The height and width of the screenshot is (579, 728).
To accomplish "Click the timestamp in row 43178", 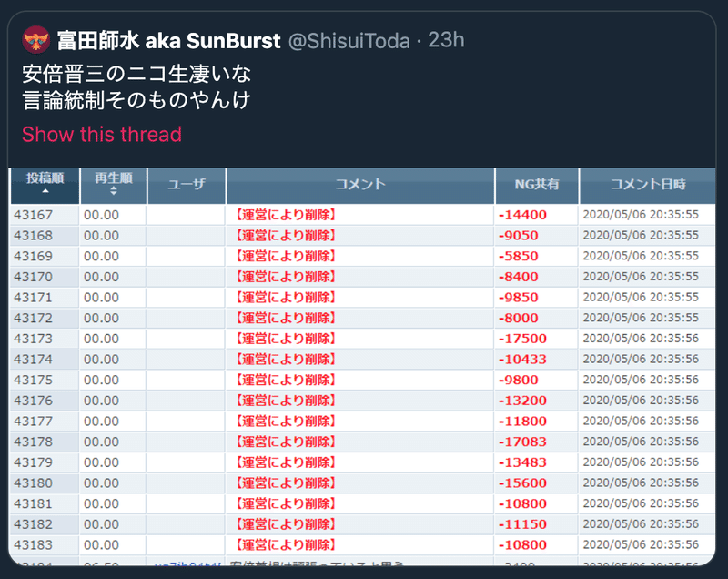I will tap(641, 442).
